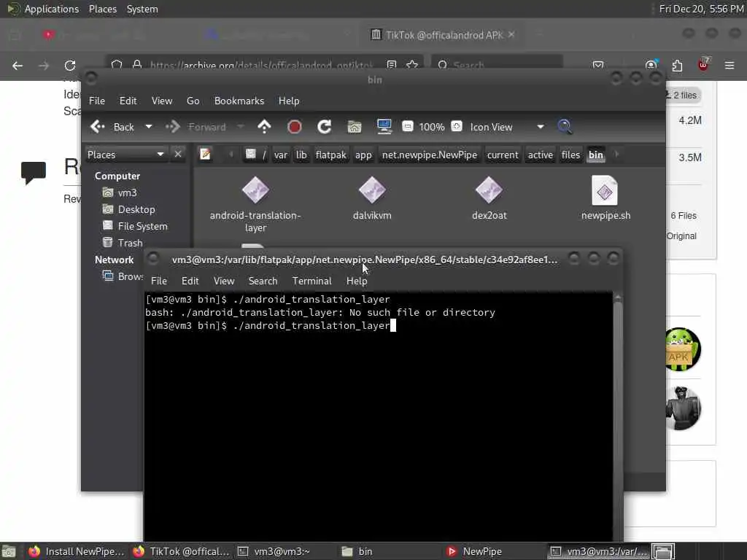Reload the current bin folder

click(x=325, y=127)
